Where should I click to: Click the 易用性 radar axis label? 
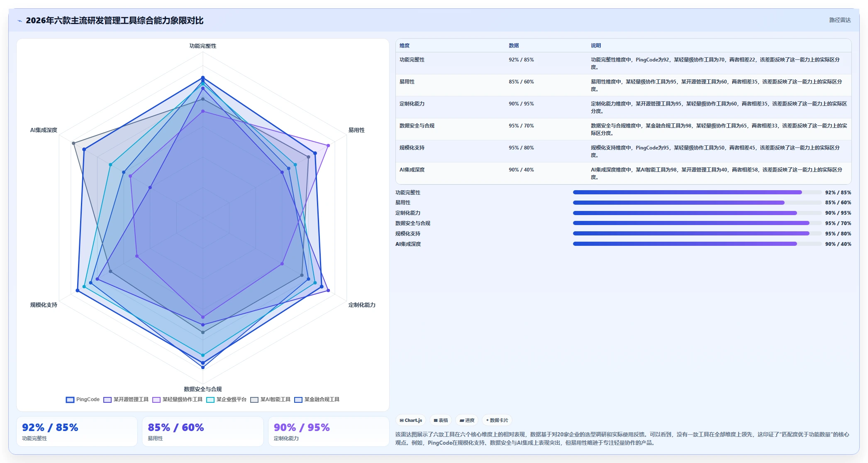click(x=356, y=130)
